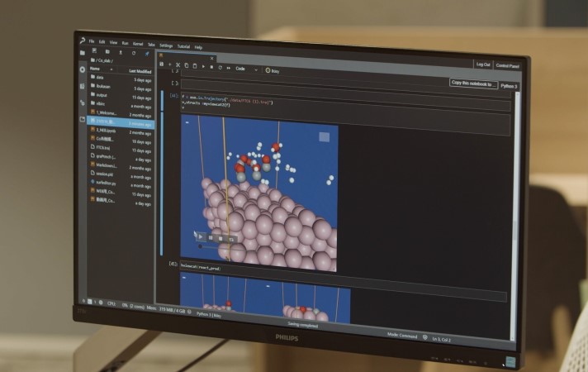The image size is (588, 372).
Task: Click the upload files icon
Action: (x=121, y=52)
